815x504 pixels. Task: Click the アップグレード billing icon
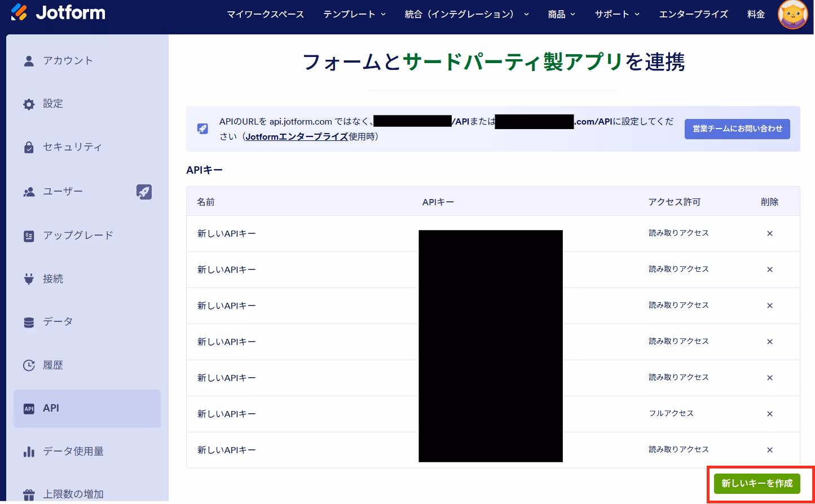coord(29,236)
